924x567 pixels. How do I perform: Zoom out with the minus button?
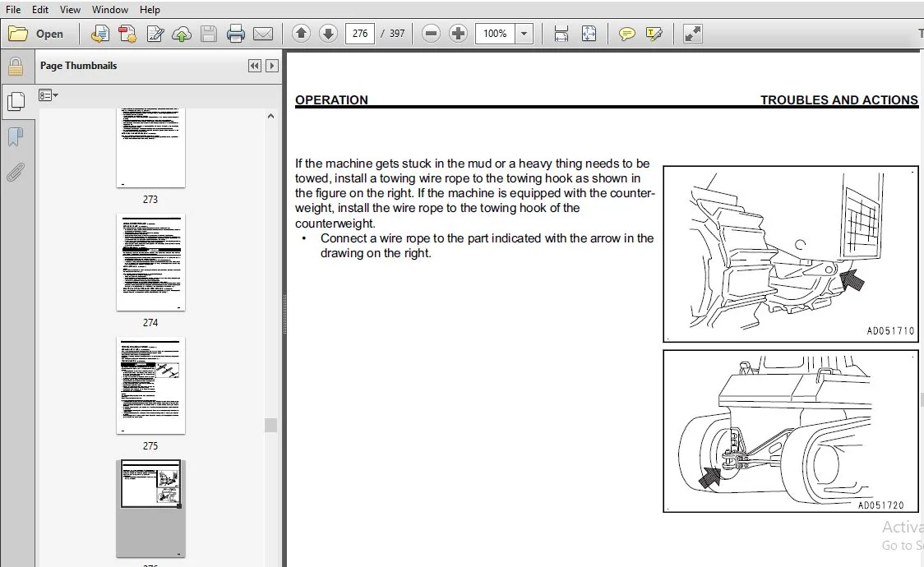(x=432, y=34)
